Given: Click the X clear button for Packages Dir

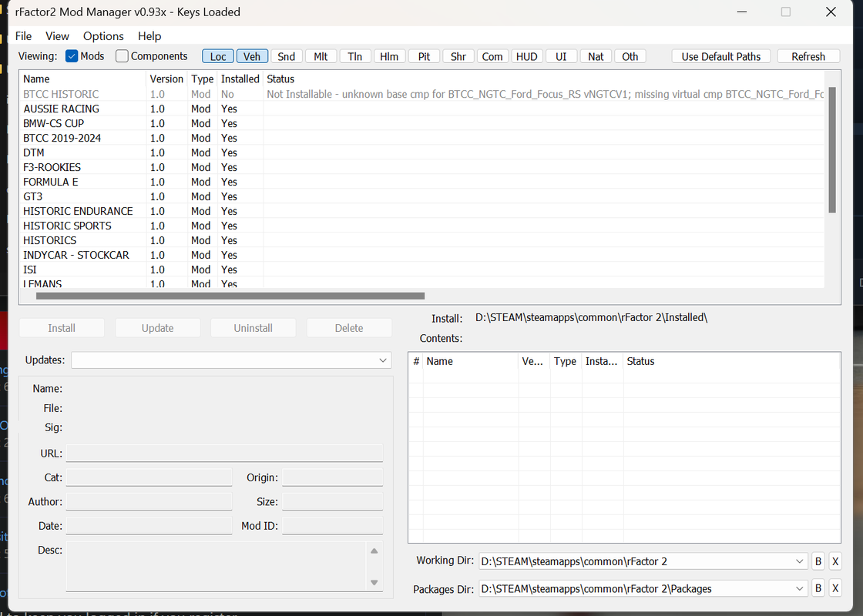Looking at the screenshot, I should [835, 588].
